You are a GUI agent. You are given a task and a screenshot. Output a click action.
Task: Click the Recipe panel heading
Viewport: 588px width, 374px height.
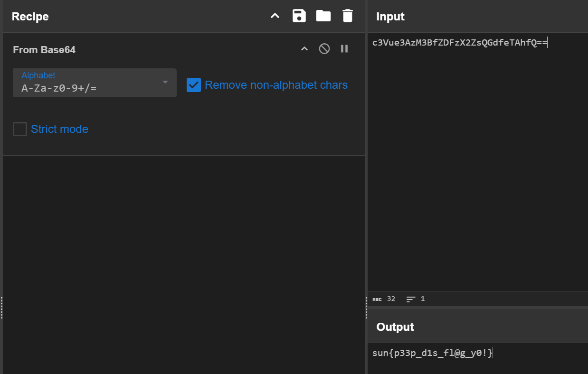pyautogui.click(x=30, y=17)
